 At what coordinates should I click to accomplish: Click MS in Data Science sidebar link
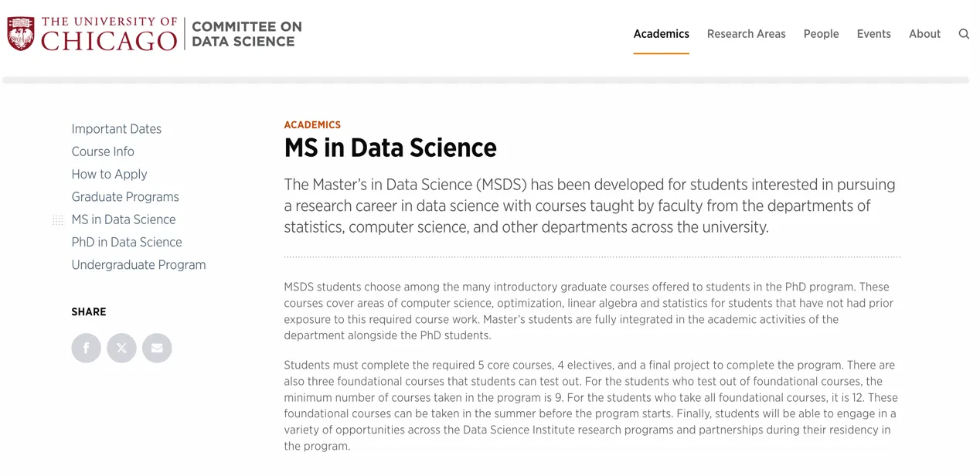coord(124,219)
